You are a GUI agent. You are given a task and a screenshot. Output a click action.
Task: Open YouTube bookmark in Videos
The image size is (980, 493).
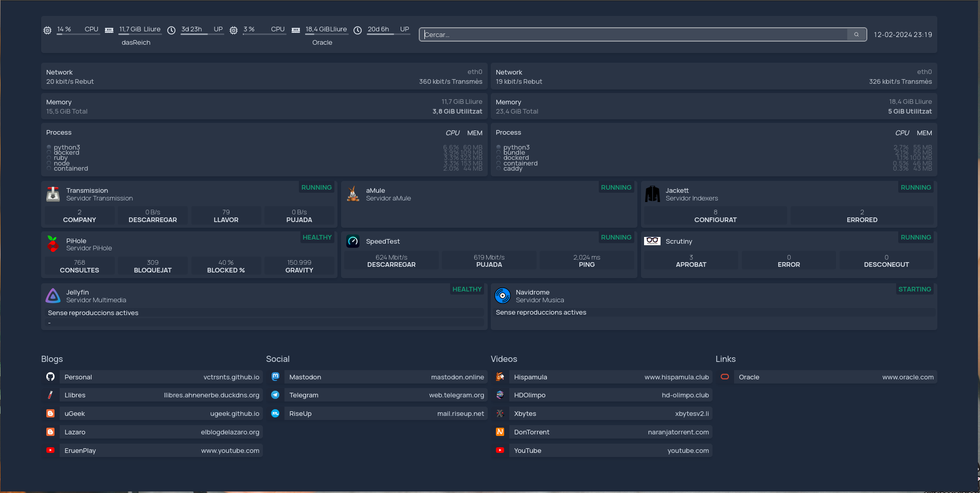point(611,451)
